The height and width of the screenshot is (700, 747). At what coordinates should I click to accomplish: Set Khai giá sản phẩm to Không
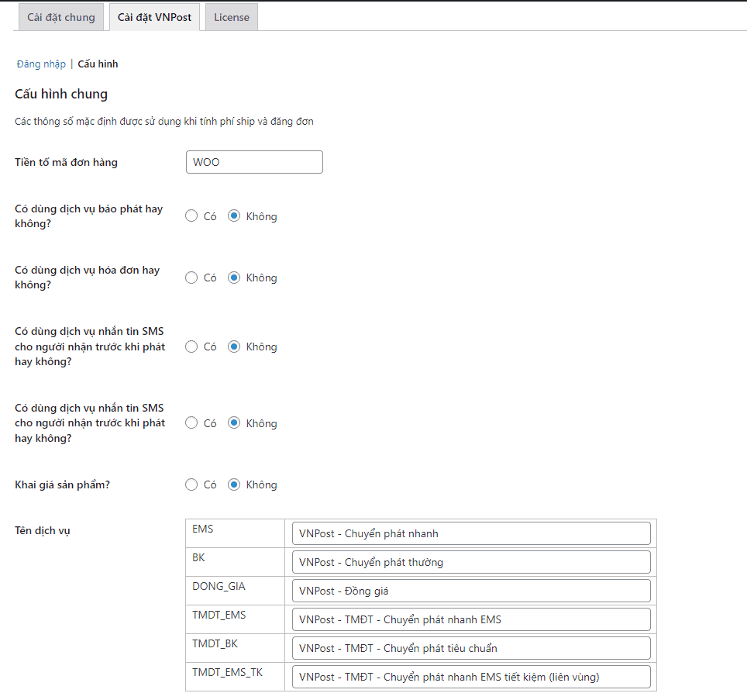(234, 484)
